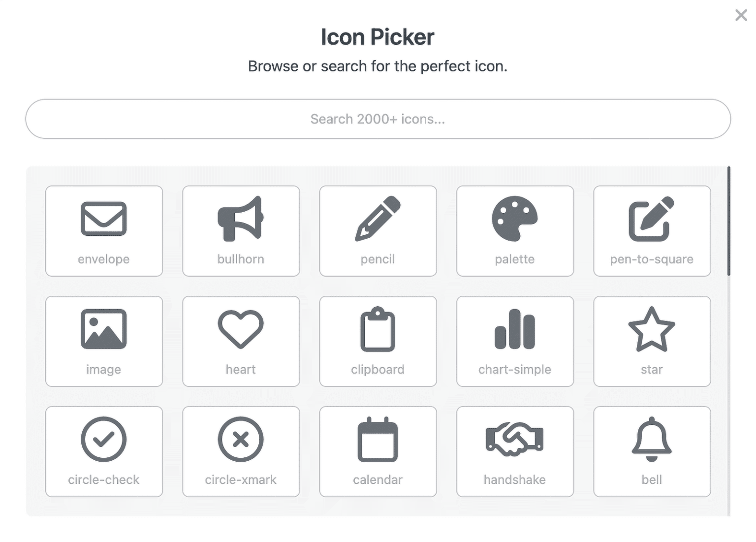Pick the circle-xmark icon
The image size is (756, 542).
click(x=241, y=451)
